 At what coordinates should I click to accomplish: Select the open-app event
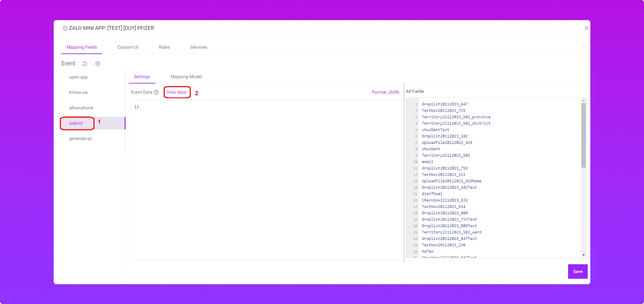coord(78,77)
